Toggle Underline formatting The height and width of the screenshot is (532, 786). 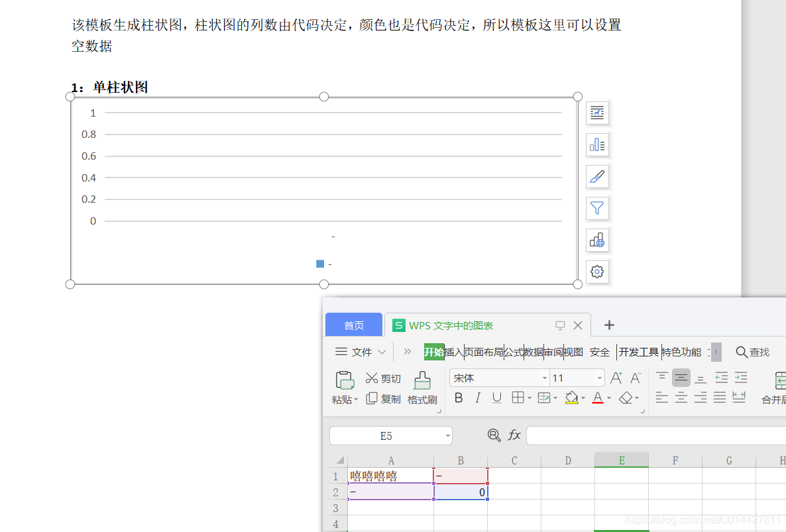point(497,398)
